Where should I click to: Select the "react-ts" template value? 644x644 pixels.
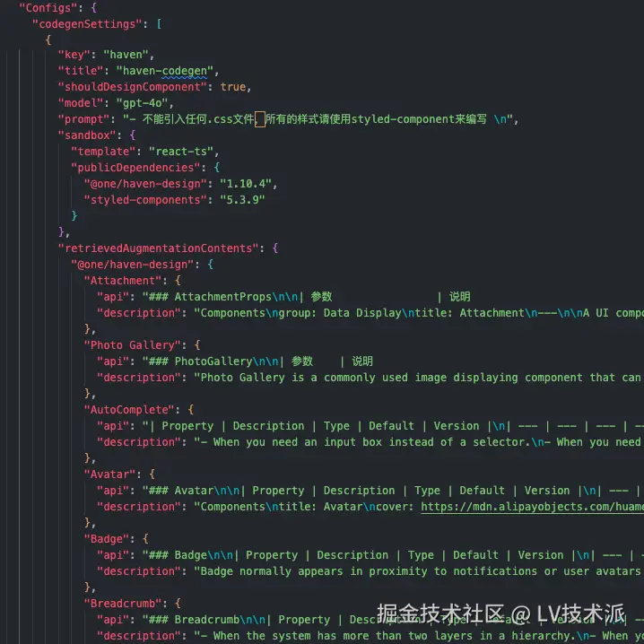[x=181, y=152]
